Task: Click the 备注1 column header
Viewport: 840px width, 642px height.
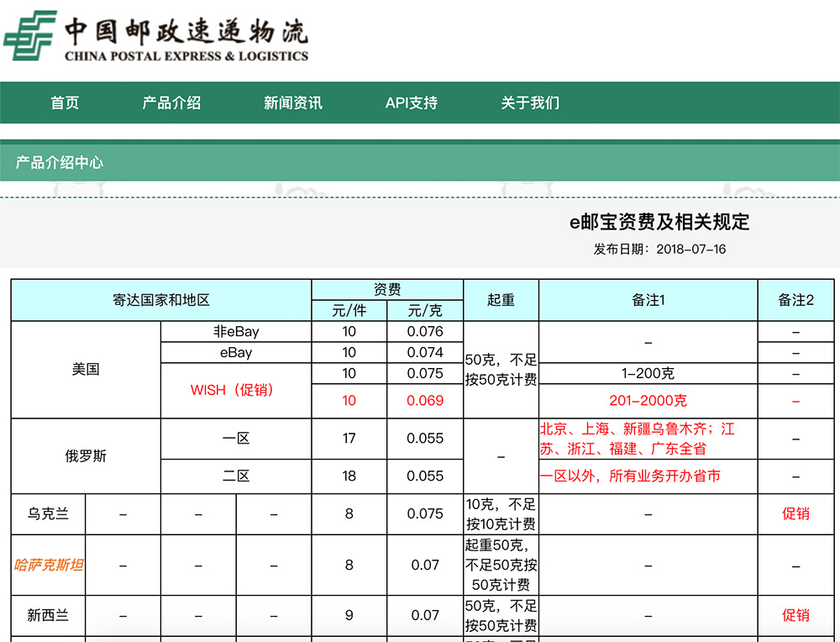Action: (648, 300)
